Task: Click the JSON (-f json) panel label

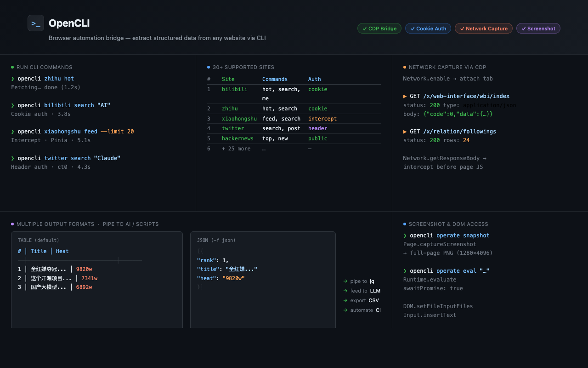Action: [216, 240]
